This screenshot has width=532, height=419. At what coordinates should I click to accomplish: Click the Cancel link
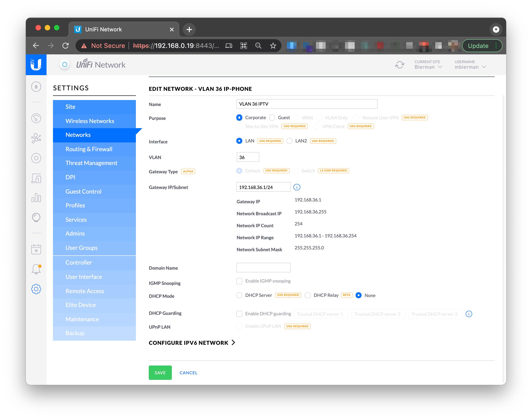188,373
